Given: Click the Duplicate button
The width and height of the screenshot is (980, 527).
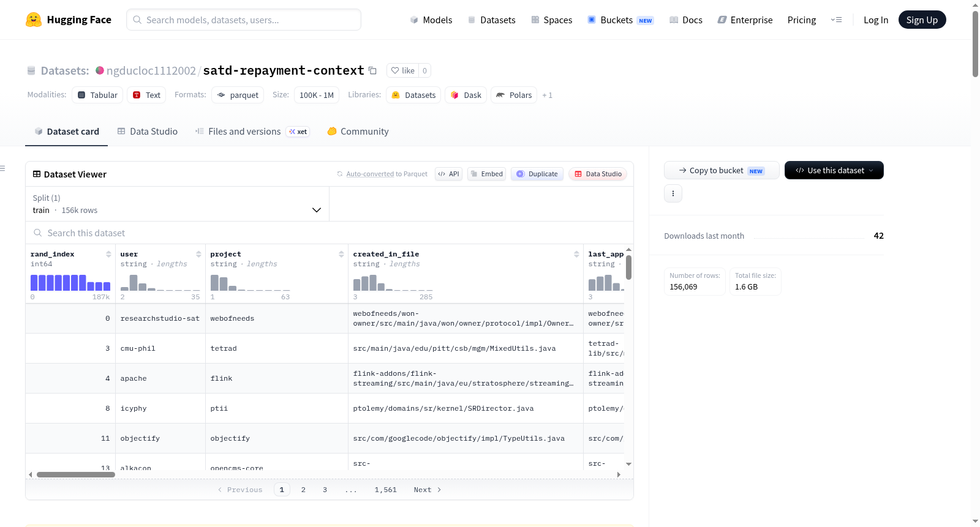Looking at the screenshot, I should pyautogui.click(x=537, y=174).
